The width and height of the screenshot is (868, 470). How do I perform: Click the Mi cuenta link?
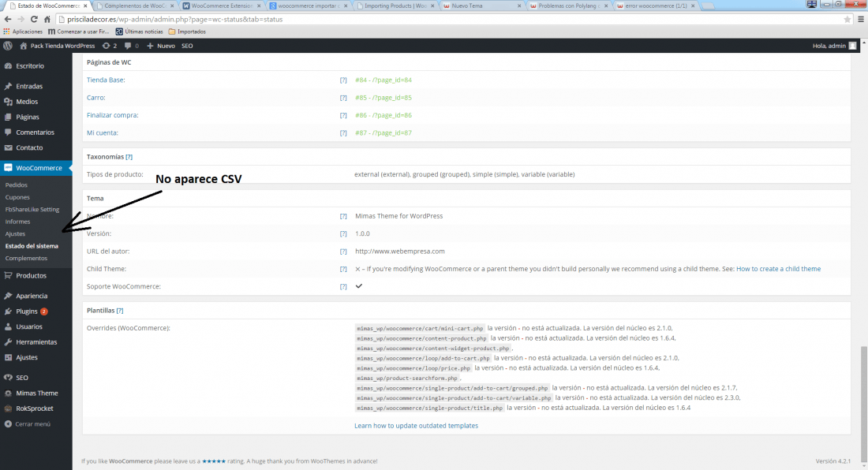coord(103,133)
